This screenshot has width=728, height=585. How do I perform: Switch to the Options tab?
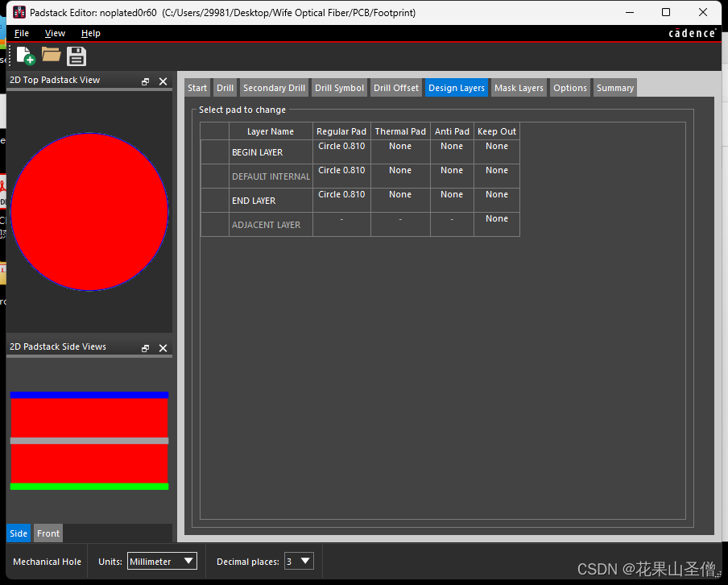[570, 87]
